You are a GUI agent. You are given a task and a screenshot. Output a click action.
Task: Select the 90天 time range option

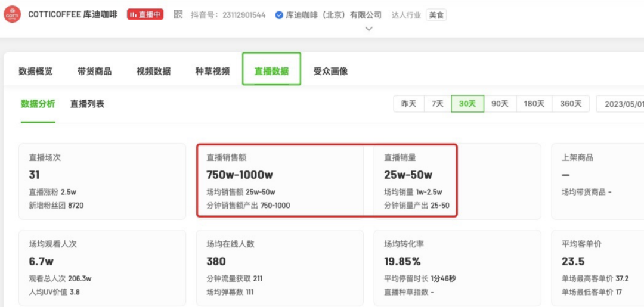[x=500, y=104]
